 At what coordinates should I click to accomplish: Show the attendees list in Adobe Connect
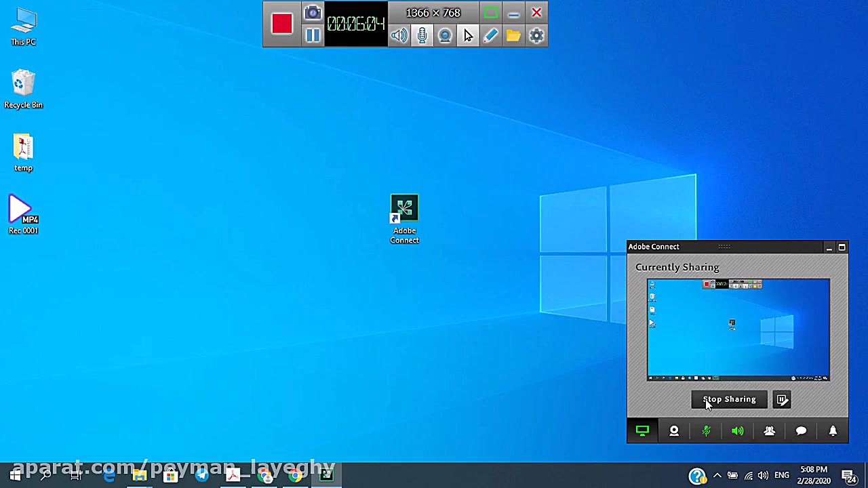click(x=769, y=431)
